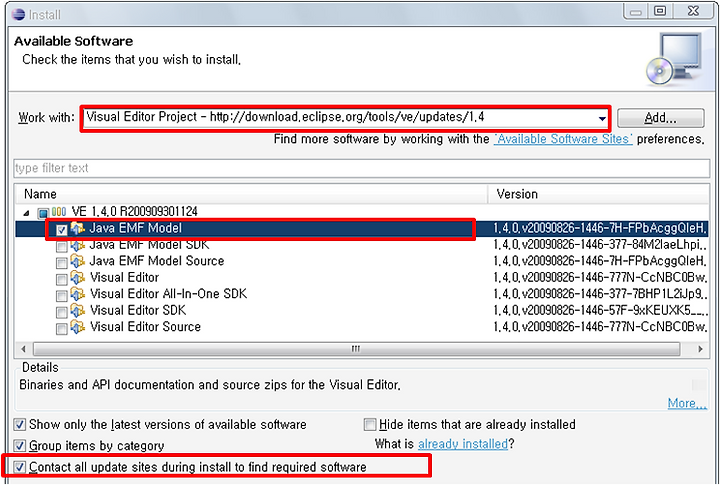This screenshot has width=720, height=485.
Task: Open the already installed link
Action: tap(462, 444)
